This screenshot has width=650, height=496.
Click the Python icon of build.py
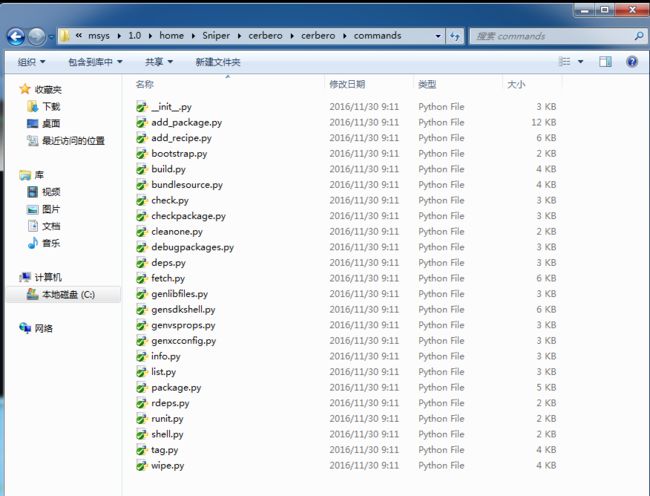(142, 169)
